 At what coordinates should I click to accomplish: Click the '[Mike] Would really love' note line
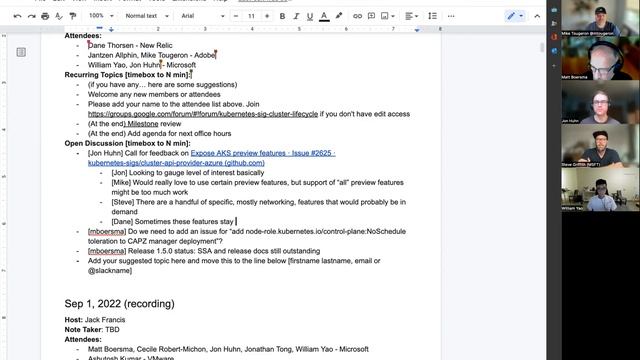[x=258, y=187]
